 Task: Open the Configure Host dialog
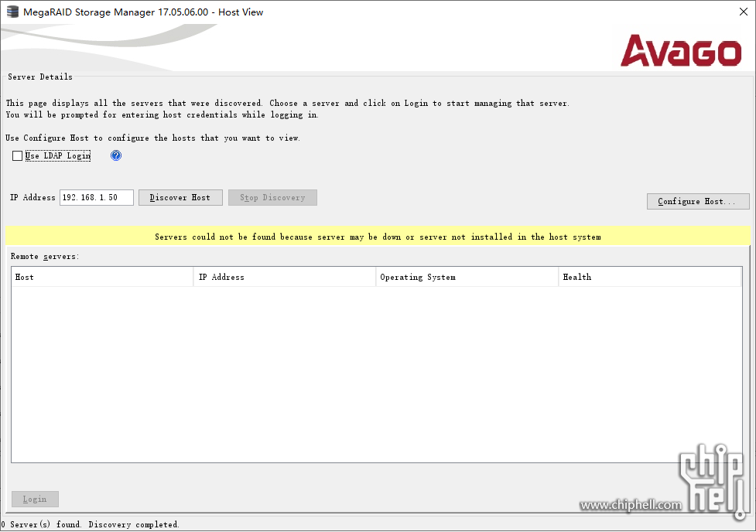point(698,201)
